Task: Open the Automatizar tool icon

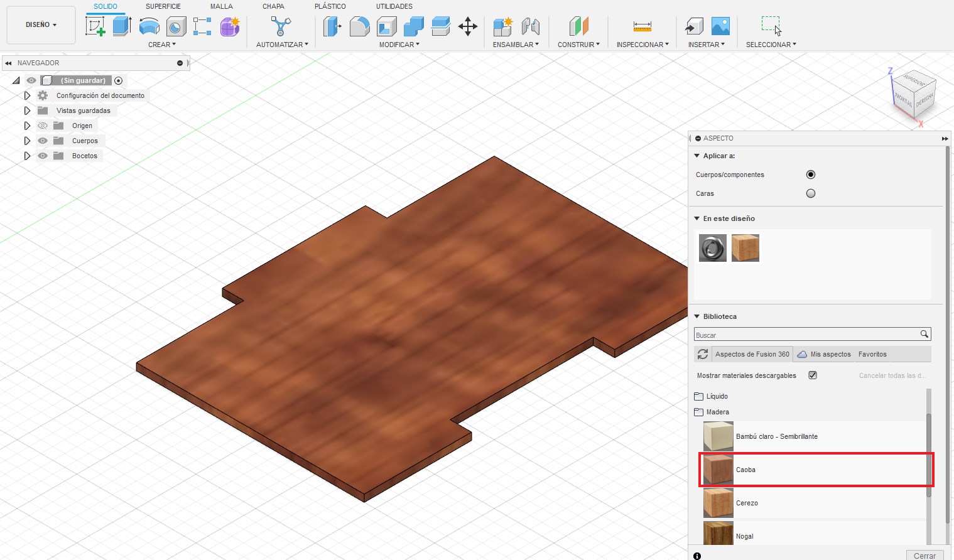Action: pyautogui.click(x=281, y=26)
